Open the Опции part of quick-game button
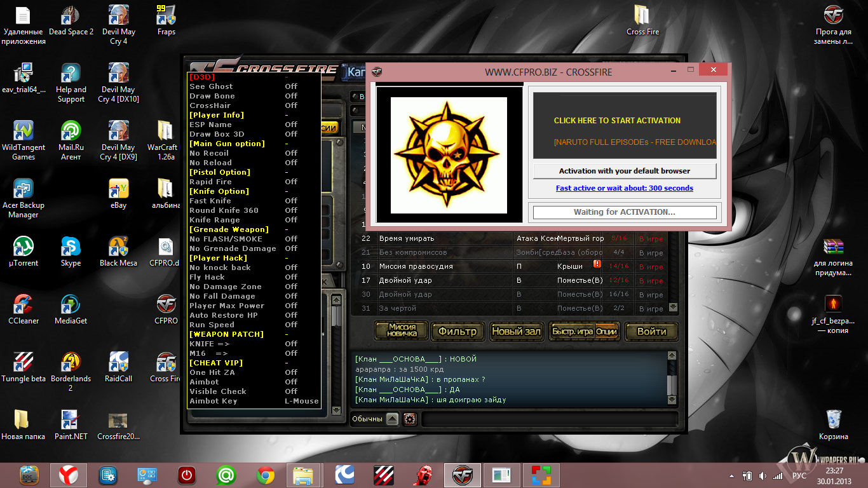 (x=606, y=332)
